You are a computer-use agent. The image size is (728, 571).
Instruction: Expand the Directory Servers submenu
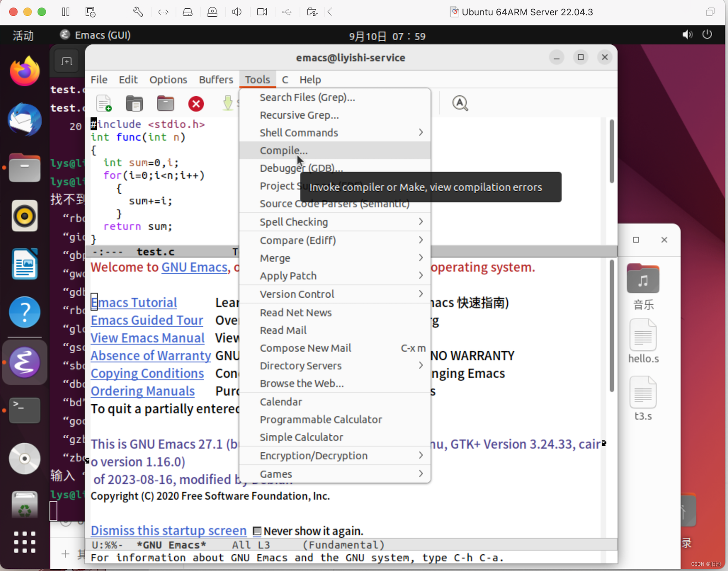(x=335, y=366)
